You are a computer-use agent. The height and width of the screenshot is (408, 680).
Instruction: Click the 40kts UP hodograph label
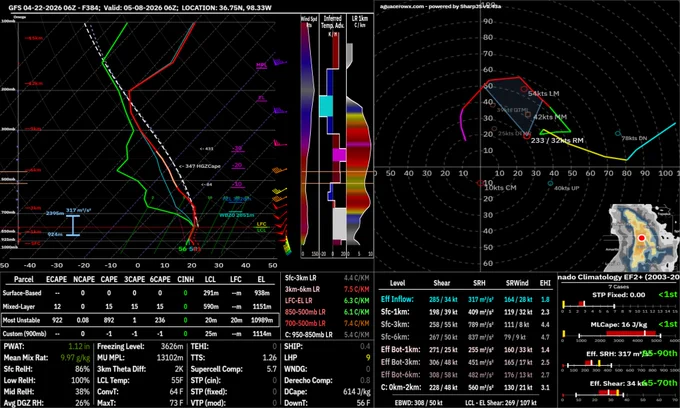(567, 188)
